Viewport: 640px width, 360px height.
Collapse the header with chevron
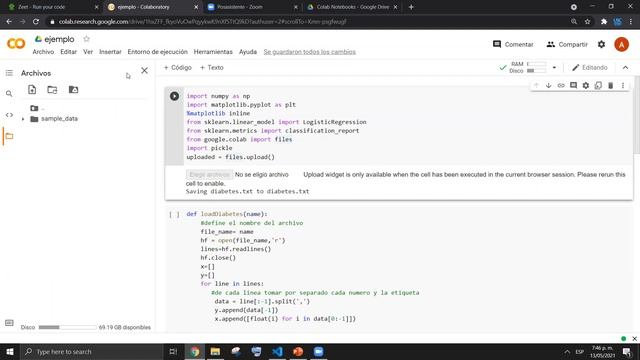[625, 68]
